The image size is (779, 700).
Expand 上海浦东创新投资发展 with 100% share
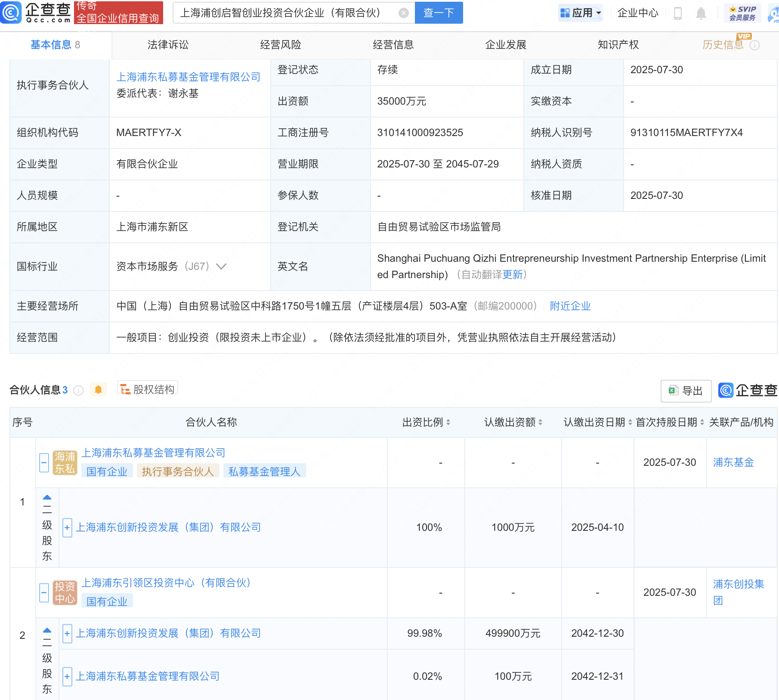67,528
